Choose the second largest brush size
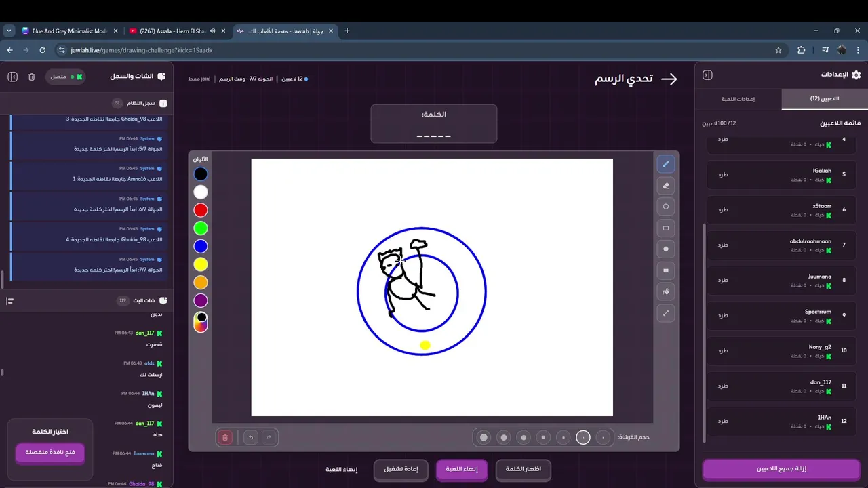Screen dimensions: 868x488 tap(503, 438)
